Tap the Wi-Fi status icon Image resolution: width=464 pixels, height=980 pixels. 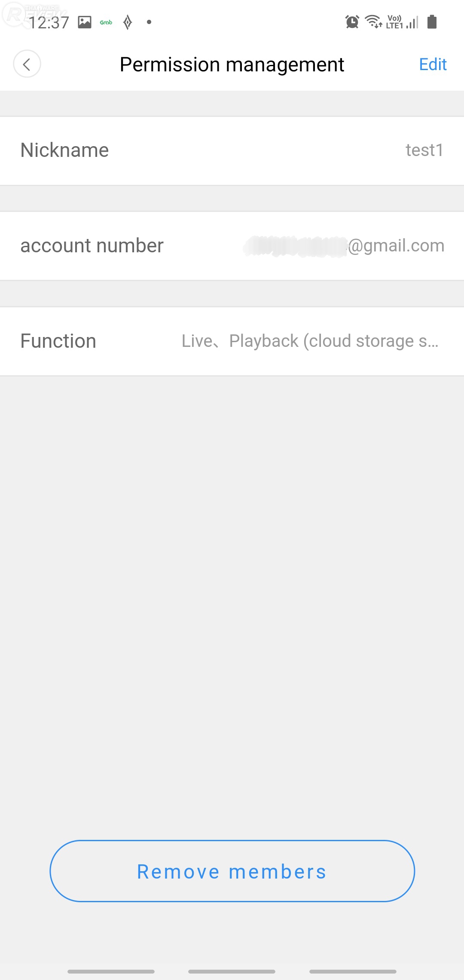(x=373, y=21)
